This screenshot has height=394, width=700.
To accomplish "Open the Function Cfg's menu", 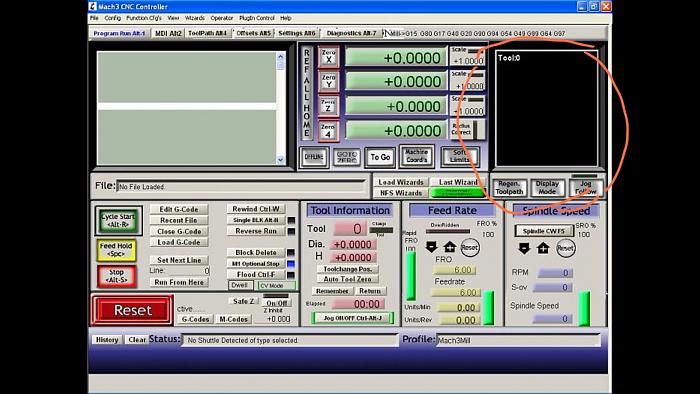I will point(144,18).
